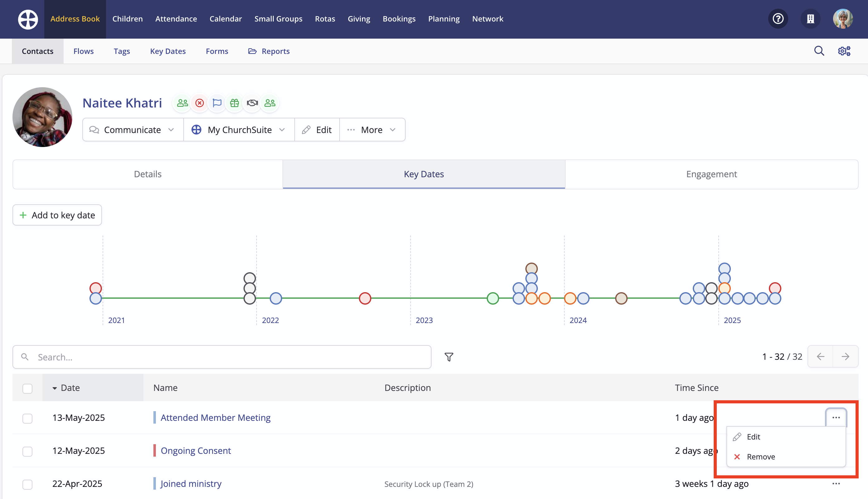
Task: Click the handshake icon near contact name
Action: point(253,103)
